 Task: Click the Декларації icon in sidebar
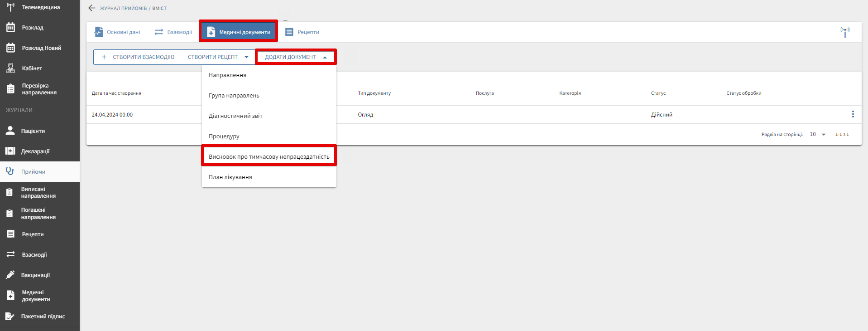pyautogui.click(x=10, y=151)
